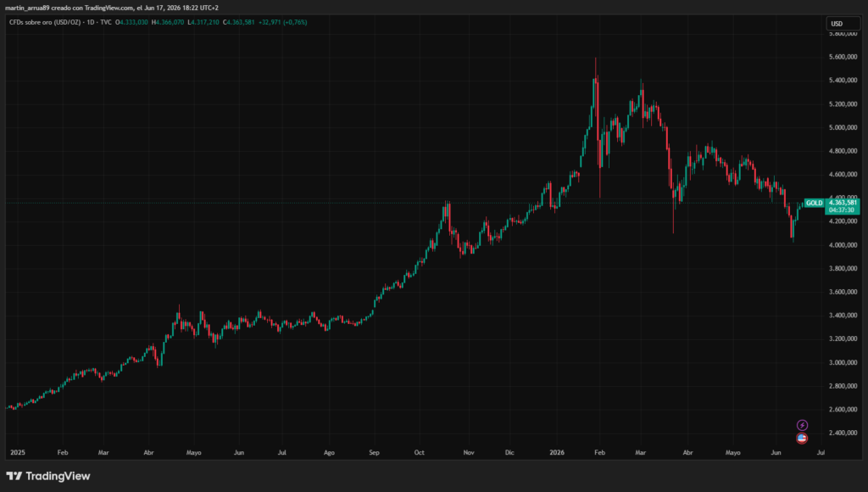
Task: Click the purple lightning event icon
Action: coord(802,425)
